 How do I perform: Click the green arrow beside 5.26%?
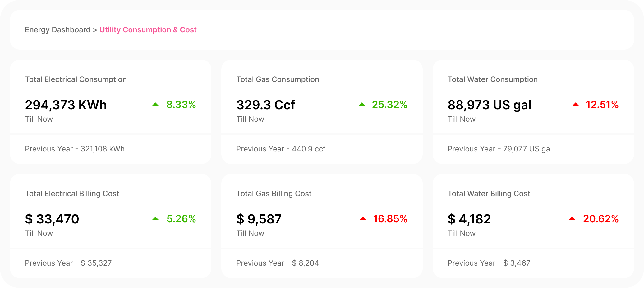point(155,219)
